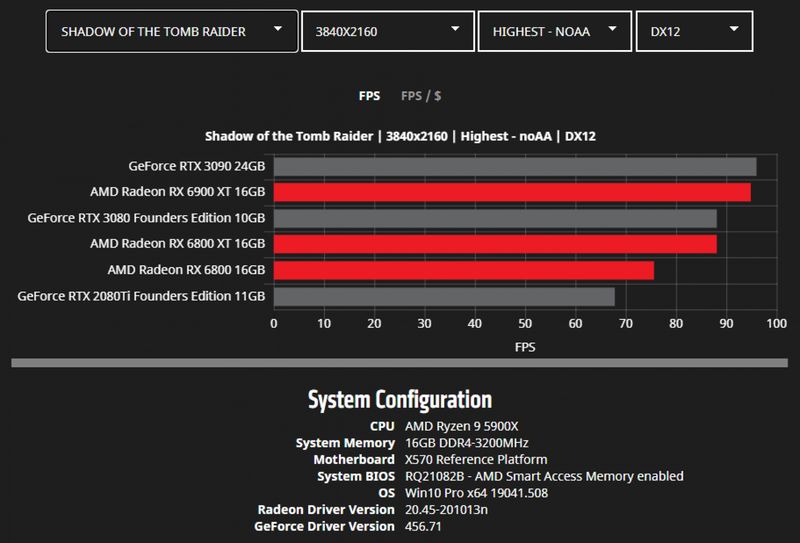The height and width of the screenshot is (543, 800).
Task: Click the GeForce RTX 2080Ti Founders Edition 11GB label
Action: pyautogui.click(x=141, y=296)
